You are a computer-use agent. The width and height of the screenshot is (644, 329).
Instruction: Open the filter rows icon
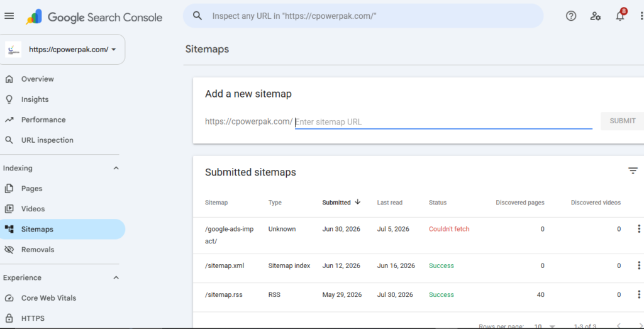pos(633,171)
